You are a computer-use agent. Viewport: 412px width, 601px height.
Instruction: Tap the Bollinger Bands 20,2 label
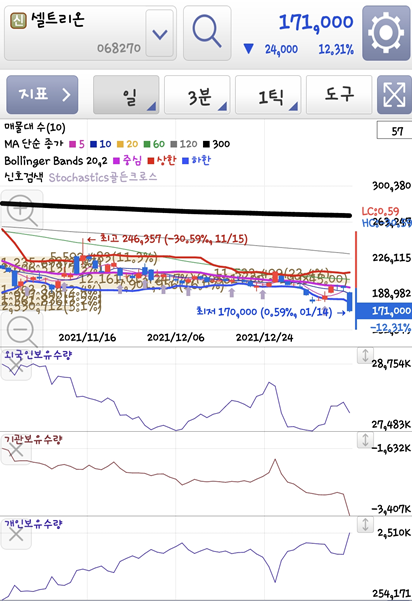(56, 161)
